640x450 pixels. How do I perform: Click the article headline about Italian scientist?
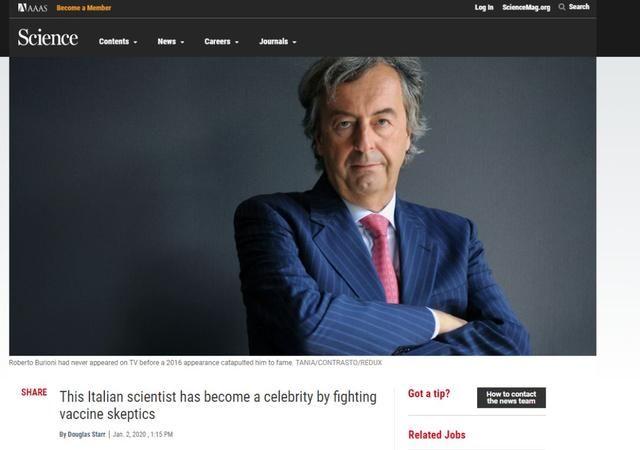click(218, 405)
